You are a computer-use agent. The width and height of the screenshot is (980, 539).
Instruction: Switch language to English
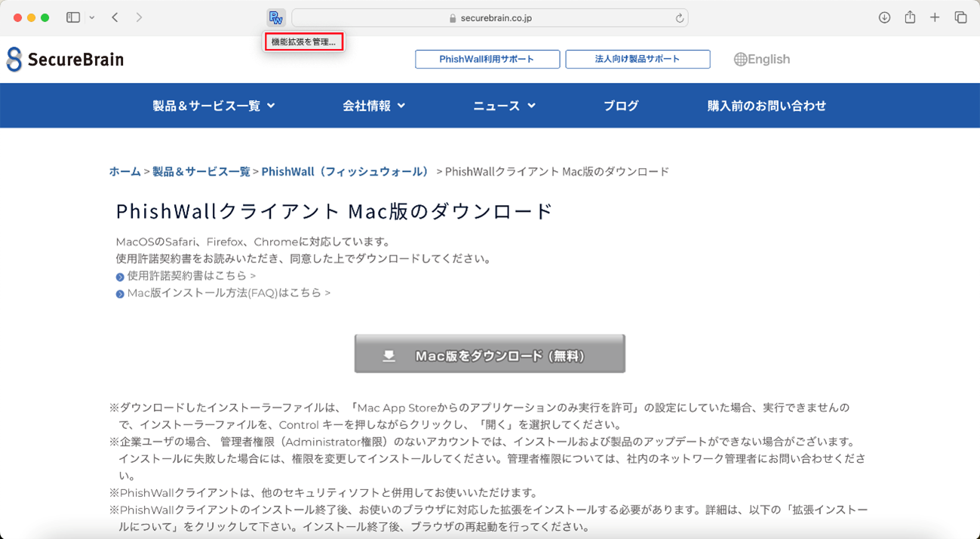(x=762, y=60)
